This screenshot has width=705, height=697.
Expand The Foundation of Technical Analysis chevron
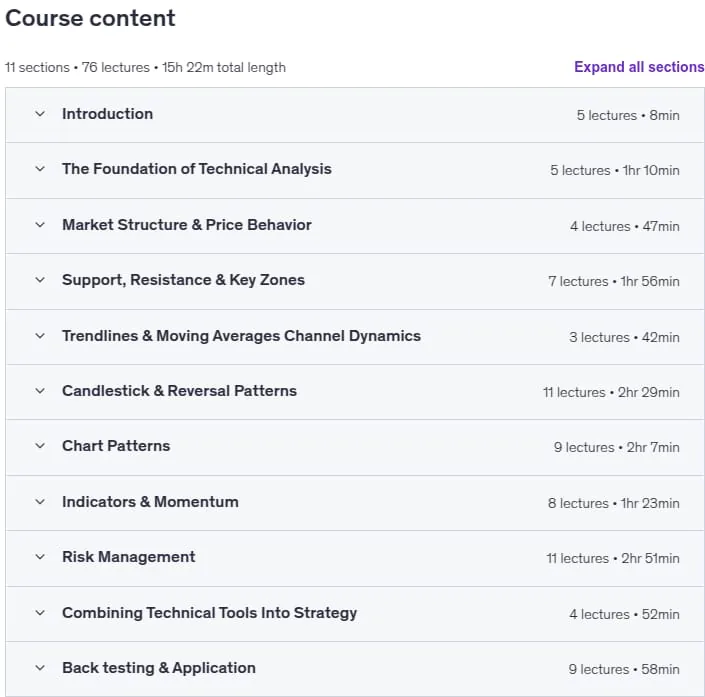tap(40, 169)
